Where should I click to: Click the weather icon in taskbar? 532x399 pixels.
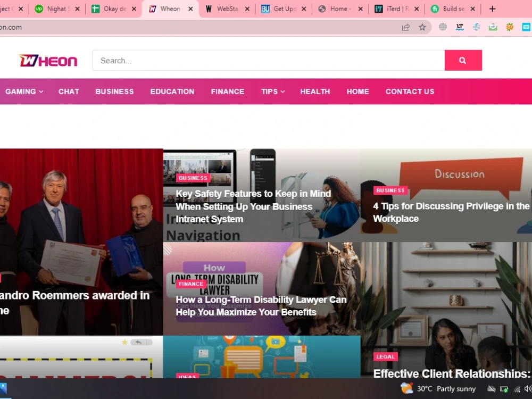point(406,388)
